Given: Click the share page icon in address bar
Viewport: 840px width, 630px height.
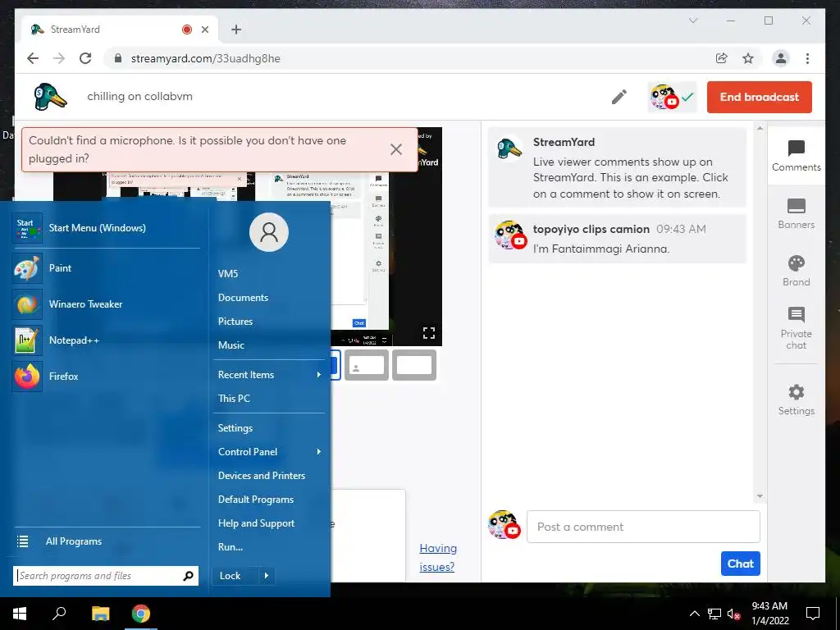Looking at the screenshot, I should click(x=722, y=58).
